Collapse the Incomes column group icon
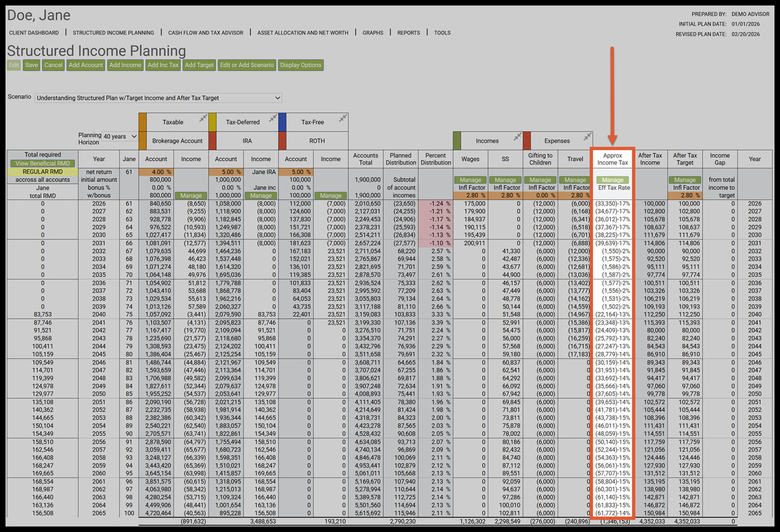Screen dimensions: 780x532 pos(518,136)
